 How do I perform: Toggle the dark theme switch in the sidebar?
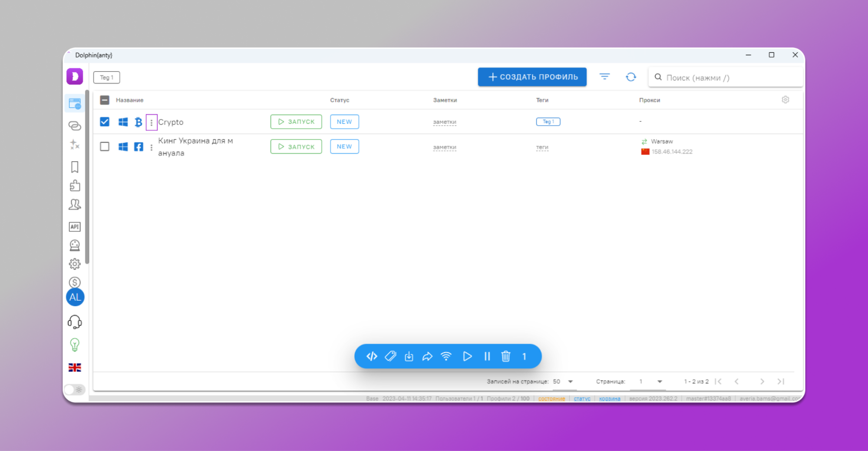[75, 389]
